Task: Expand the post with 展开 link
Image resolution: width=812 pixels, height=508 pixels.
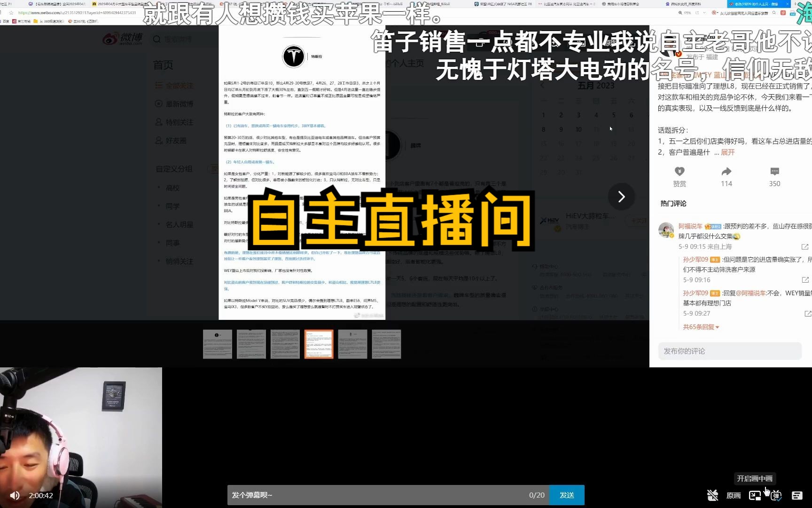Action: (728, 152)
